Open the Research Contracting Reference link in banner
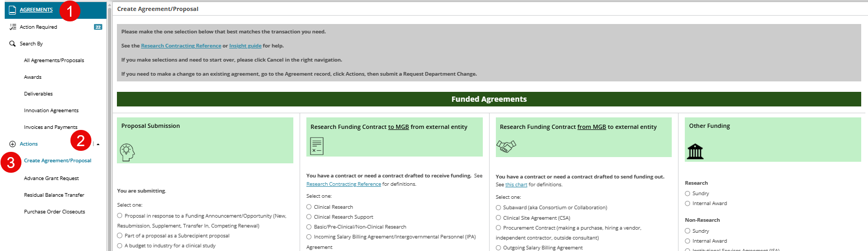Image resolution: width=868 pixels, height=251 pixels. tap(181, 46)
